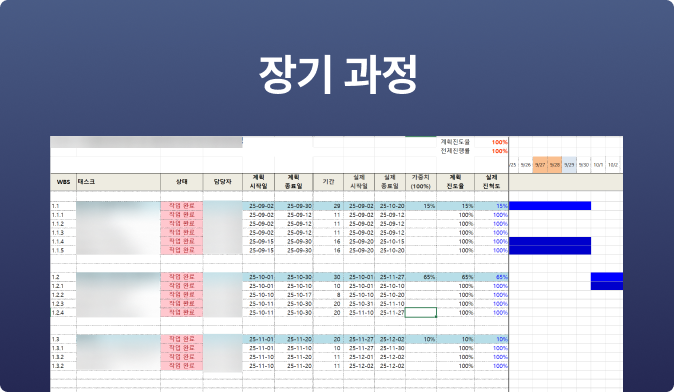Select the 9/27 date column in timeline

click(540, 165)
